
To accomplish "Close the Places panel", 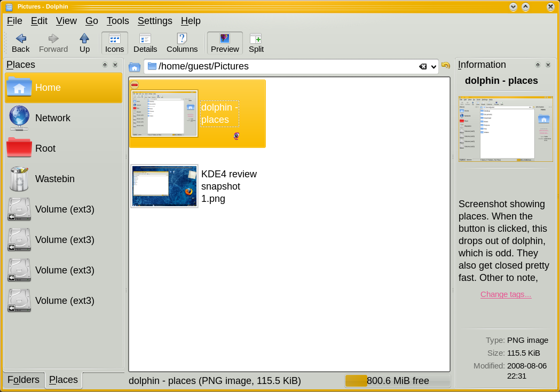I will point(115,65).
